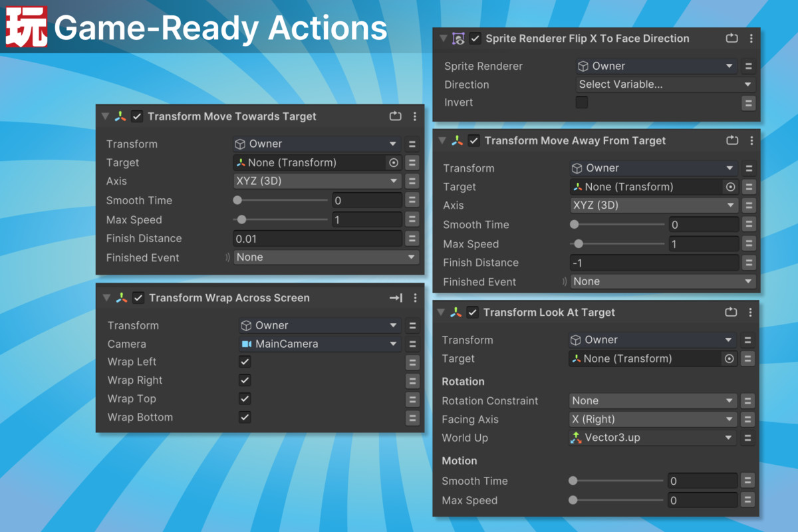Disable the Transform Wrap Across Screen action
This screenshot has width=798, height=532.
point(138,298)
